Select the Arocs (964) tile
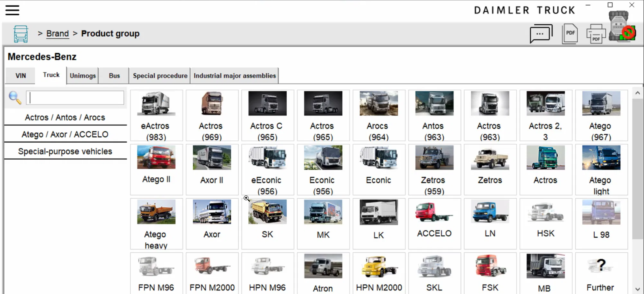The image size is (644, 294). (x=379, y=115)
